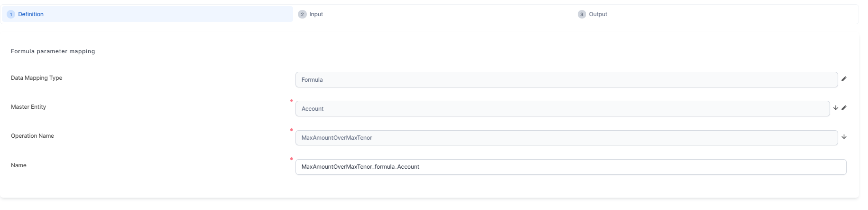Click the down arrow icon beside Operation Name
Image resolution: width=868 pixels, height=210 pixels.
pyautogui.click(x=844, y=137)
